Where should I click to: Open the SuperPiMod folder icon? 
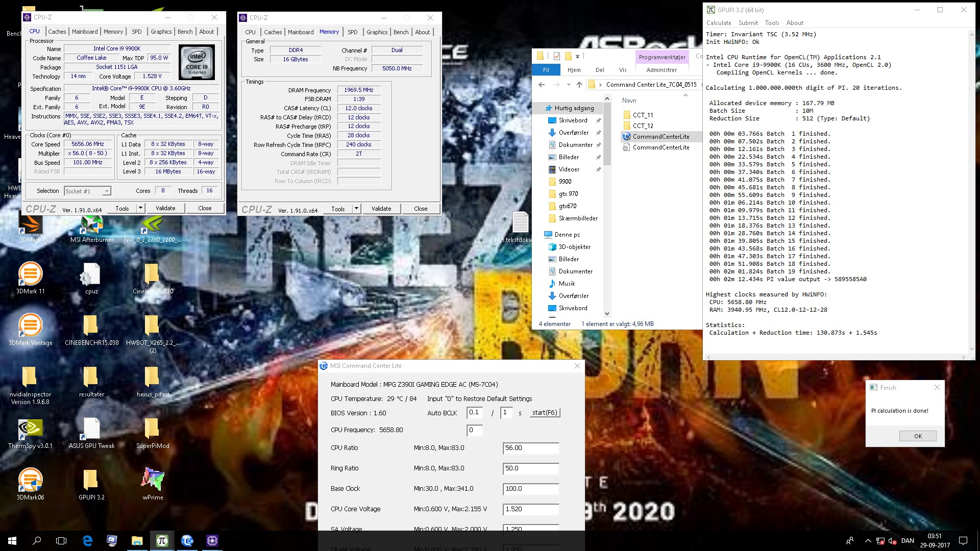153,433
